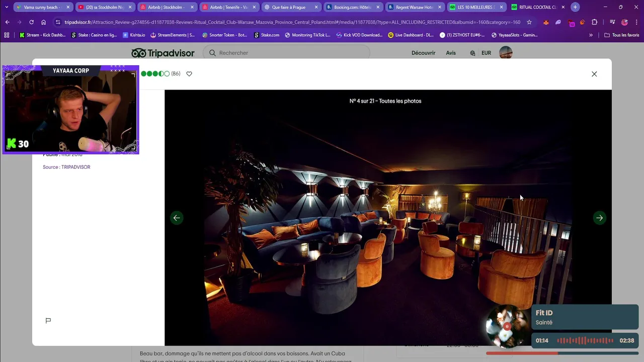Bookmark this page with the star icon
The image size is (644, 362).
[x=529, y=22]
